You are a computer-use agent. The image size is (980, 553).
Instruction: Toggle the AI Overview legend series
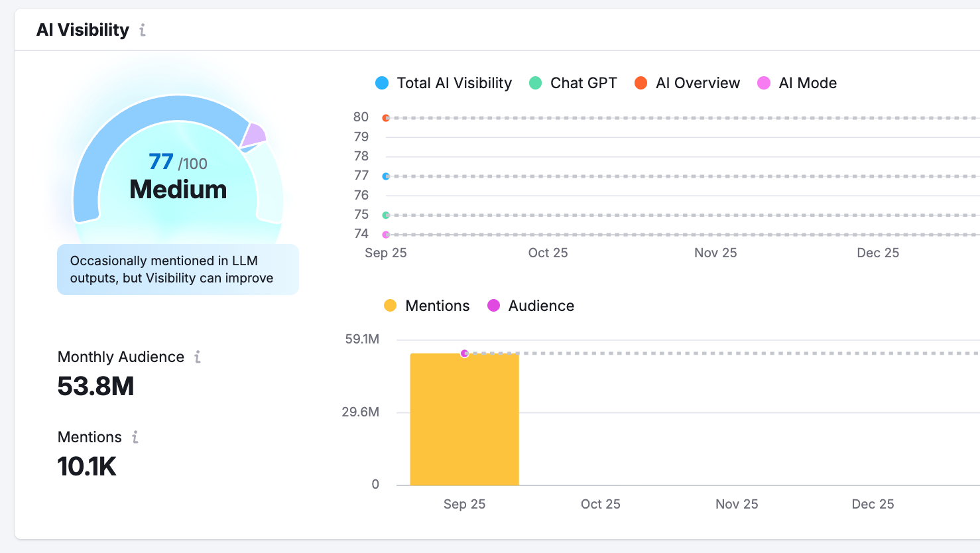(687, 83)
